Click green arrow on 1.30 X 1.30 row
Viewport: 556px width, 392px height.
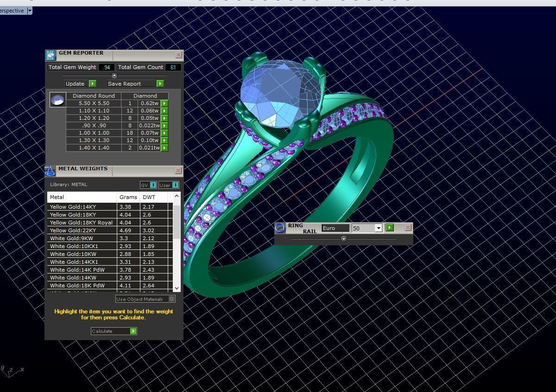click(164, 141)
